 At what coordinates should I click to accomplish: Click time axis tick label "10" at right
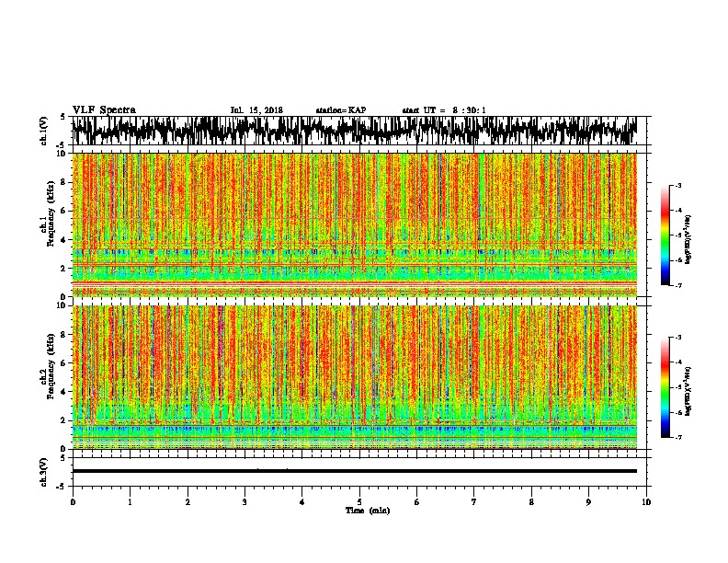[646, 502]
